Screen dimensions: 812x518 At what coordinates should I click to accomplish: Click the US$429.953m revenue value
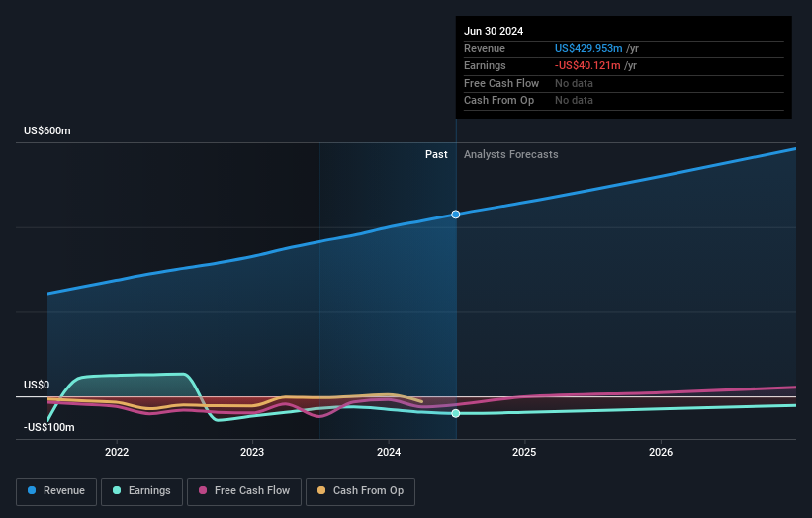(x=588, y=48)
